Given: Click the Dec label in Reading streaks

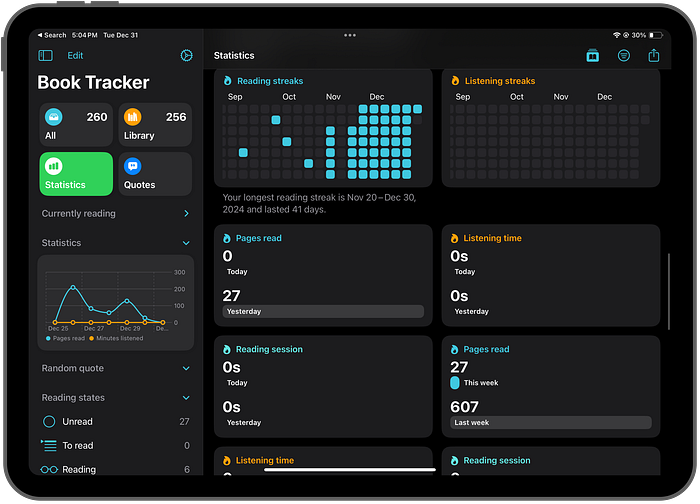Looking at the screenshot, I should click(377, 97).
